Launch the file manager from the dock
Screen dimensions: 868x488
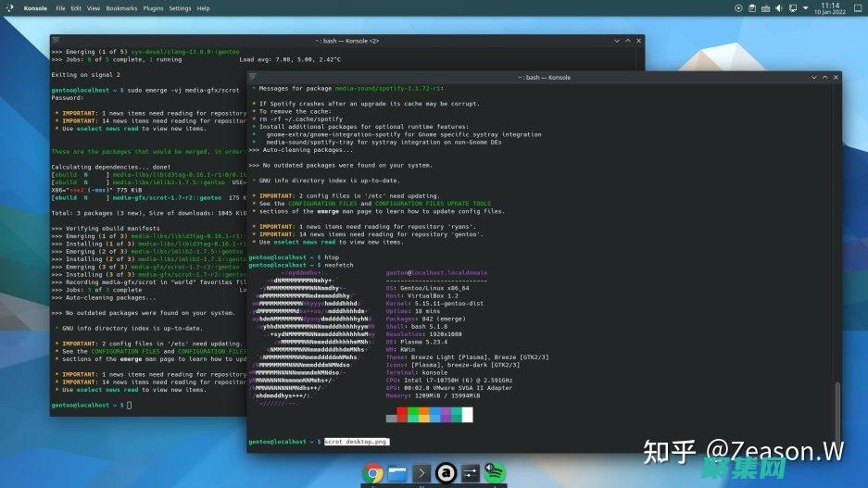397,474
